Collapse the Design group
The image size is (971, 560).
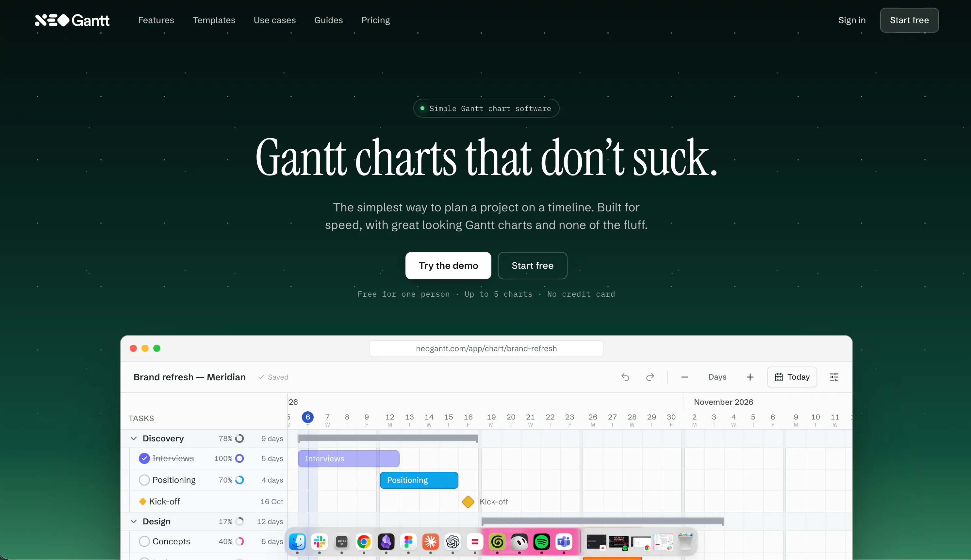coord(133,521)
